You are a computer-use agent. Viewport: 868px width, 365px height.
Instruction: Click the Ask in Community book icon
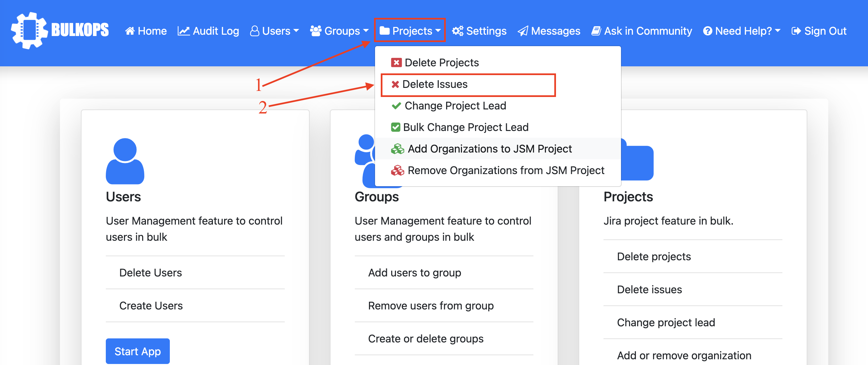click(596, 31)
